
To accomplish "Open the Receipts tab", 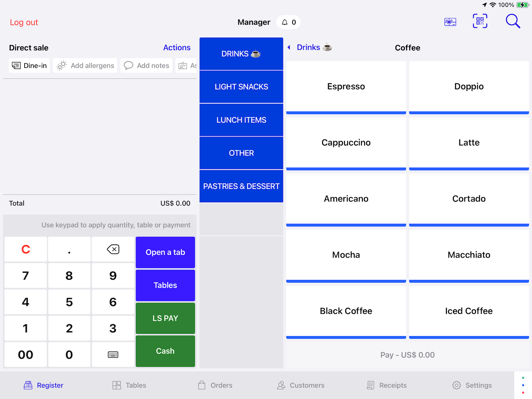I will 387,385.
